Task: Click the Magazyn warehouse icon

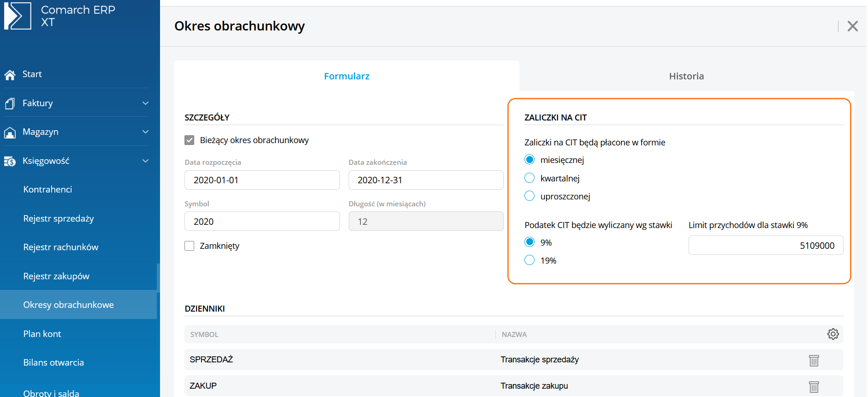Action: tap(10, 132)
